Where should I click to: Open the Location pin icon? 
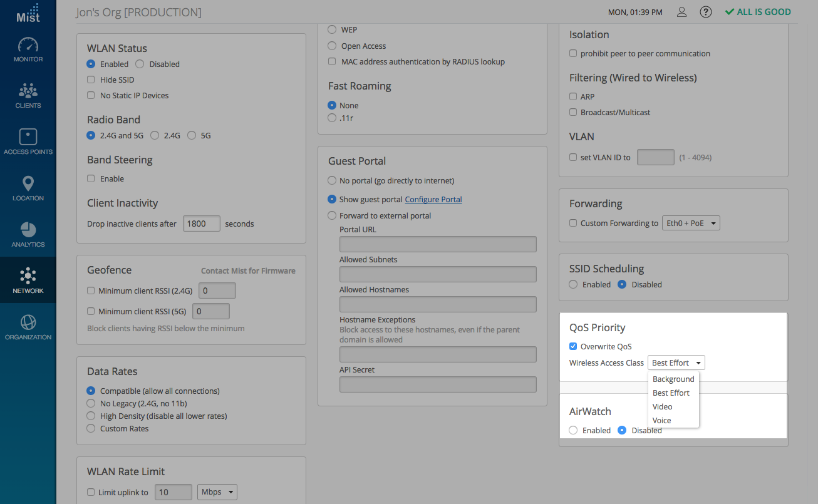28,183
